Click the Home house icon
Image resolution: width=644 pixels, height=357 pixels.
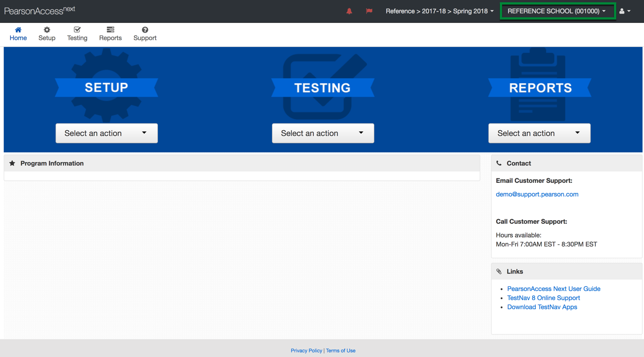pos(18,30)
